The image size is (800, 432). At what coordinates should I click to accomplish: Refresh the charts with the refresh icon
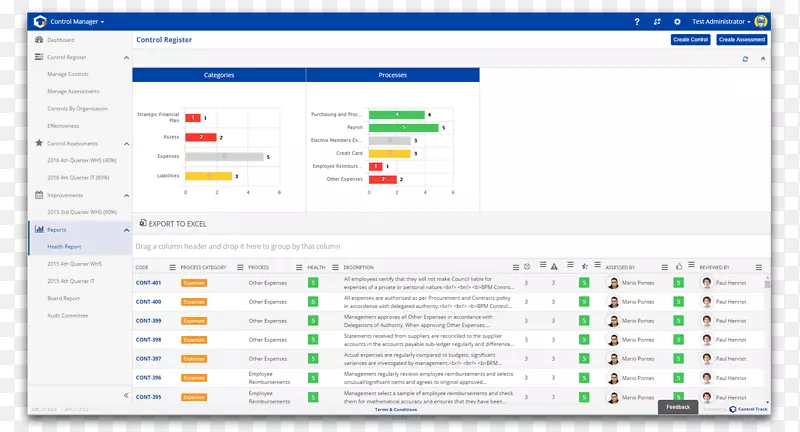745,59
